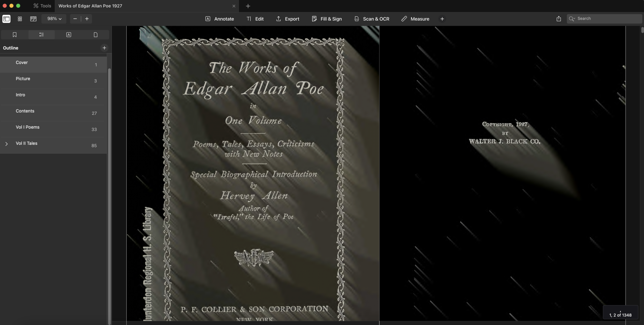Show the bookmarks sidebar panel
The image size is (644, 325).
point(14,35)
